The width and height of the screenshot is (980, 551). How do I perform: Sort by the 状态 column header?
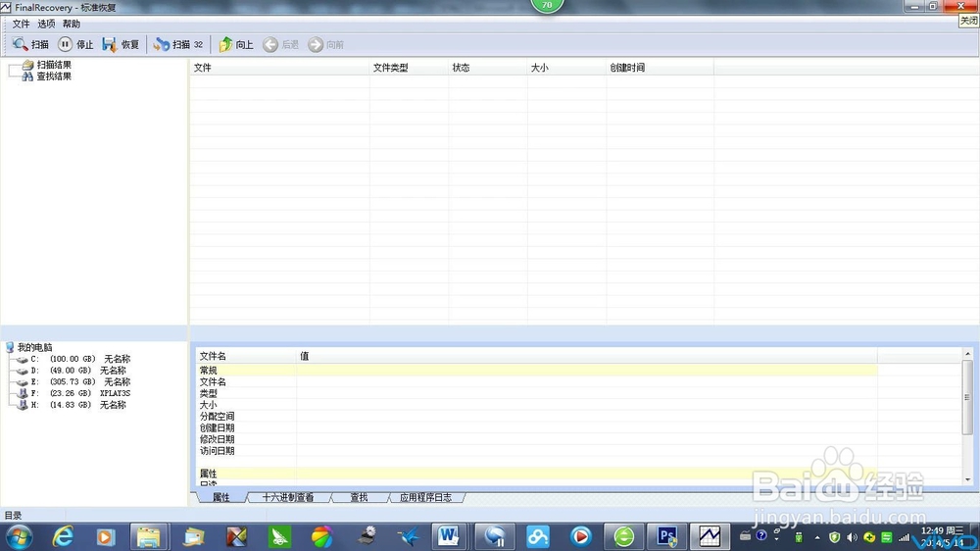point(487,68)
